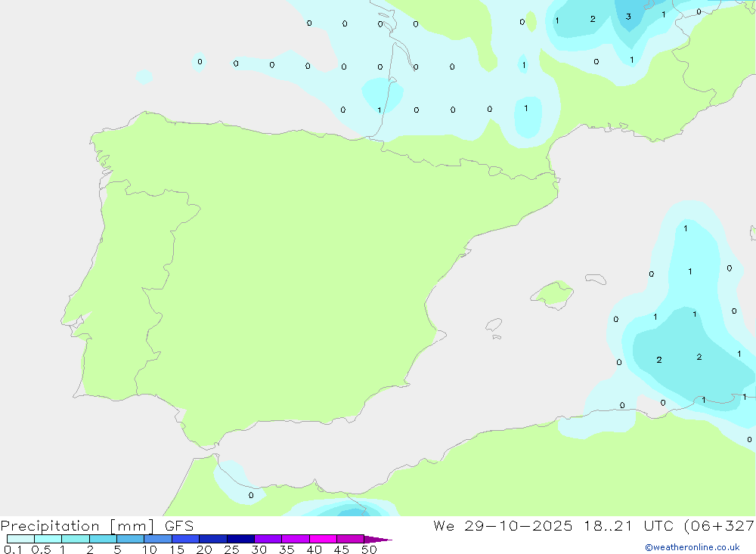The height and width of the screenshot is (554, 756).
Task: Select legend swatch between 5 and 10
Action: click(131, 539)
